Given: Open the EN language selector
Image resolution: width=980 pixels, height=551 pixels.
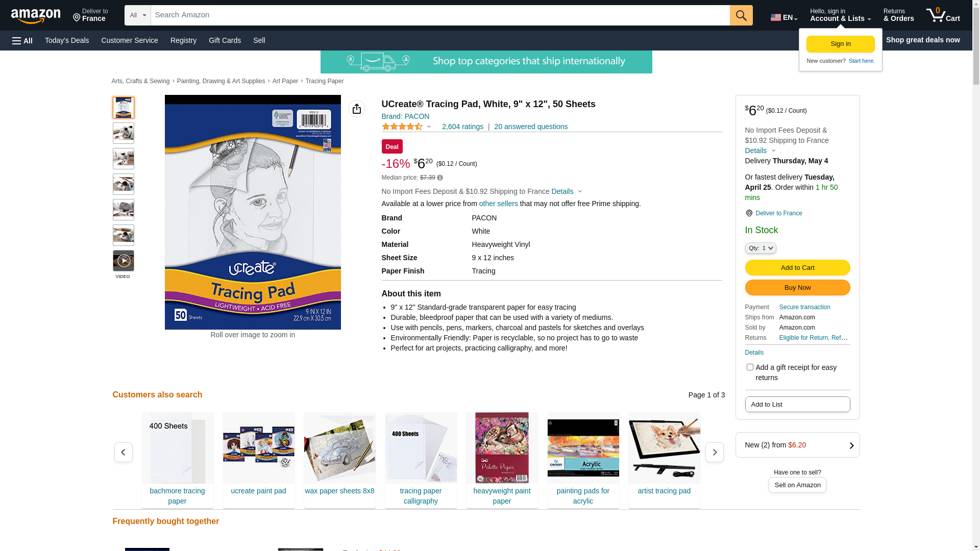Looking at the screenshot, I should tap(784, 17).
